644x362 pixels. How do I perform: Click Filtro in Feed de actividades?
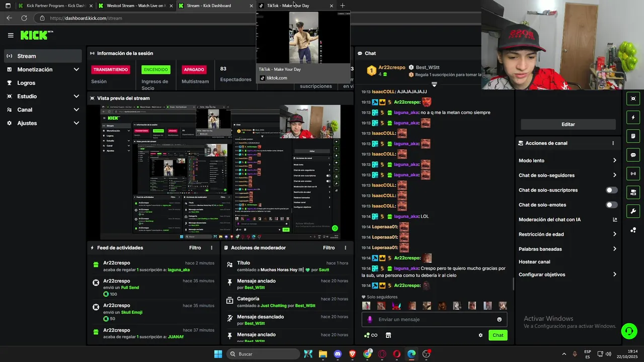click(195, 248)
